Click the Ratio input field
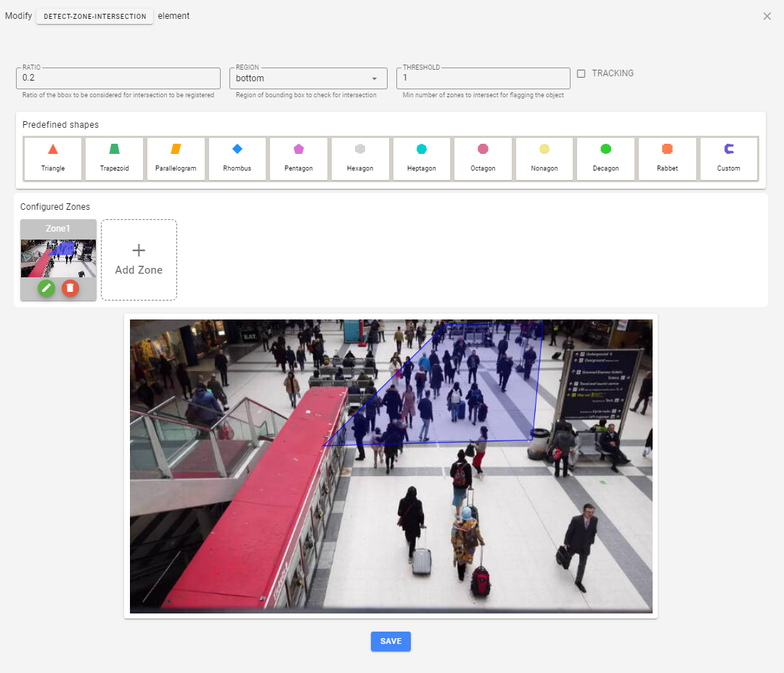 tap(118, 78)
